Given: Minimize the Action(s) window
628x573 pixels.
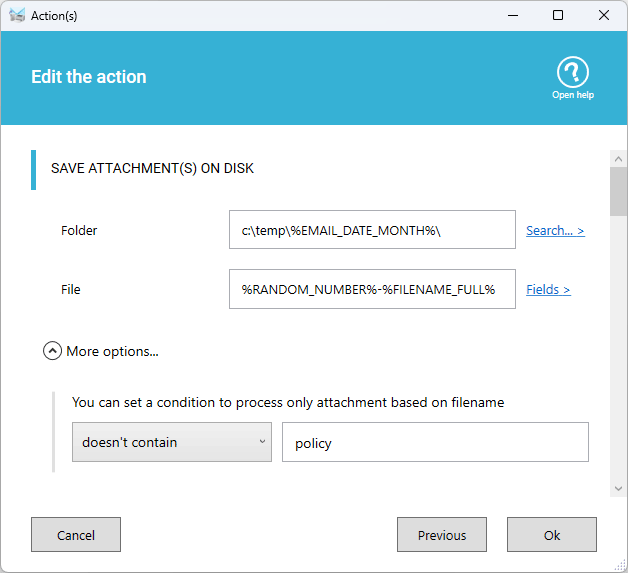Looking at the screenshot, I should [512, 15].
